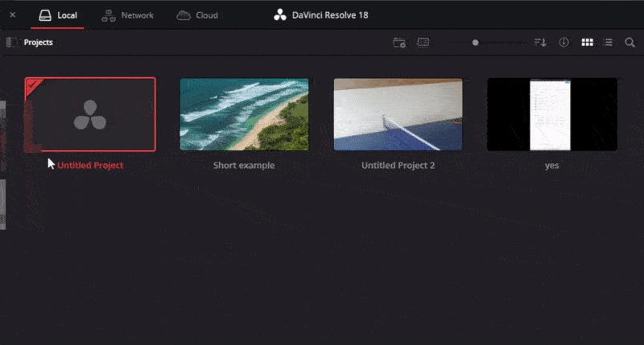The width and height of the screenshot is (644, 345).
Task: Switch to thumbnail grid view
Action: click(588, 43)
